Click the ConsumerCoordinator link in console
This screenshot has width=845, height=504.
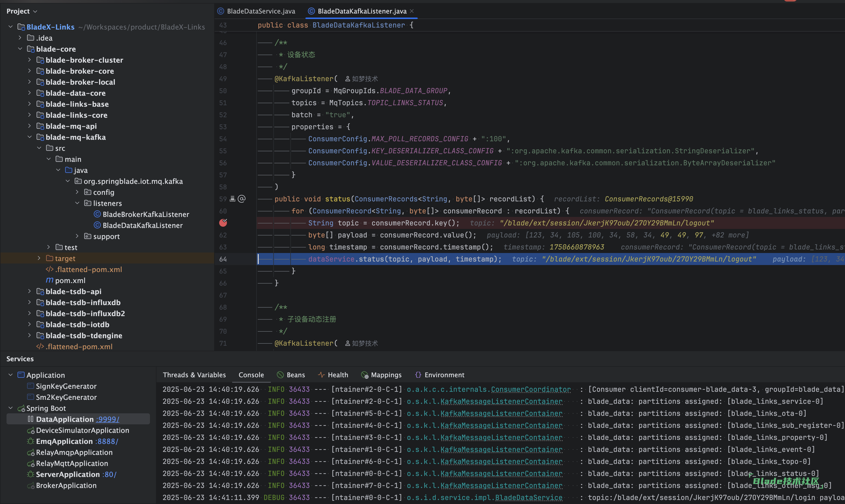click(x=531, y=389)
